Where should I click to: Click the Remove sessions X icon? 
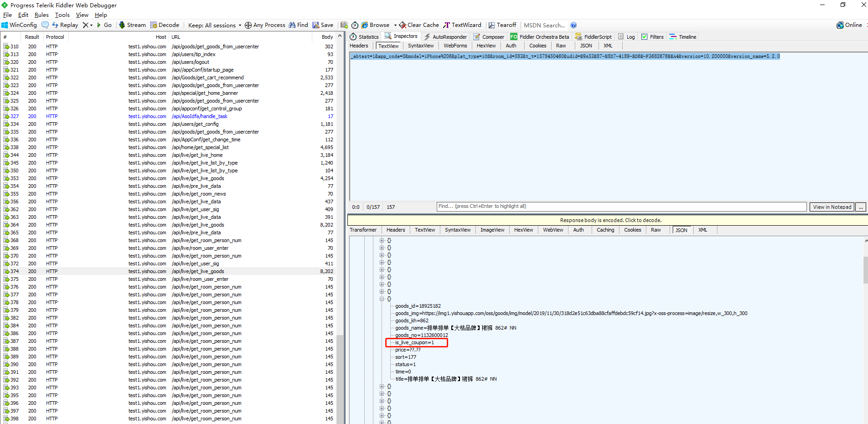click(85, 25)
